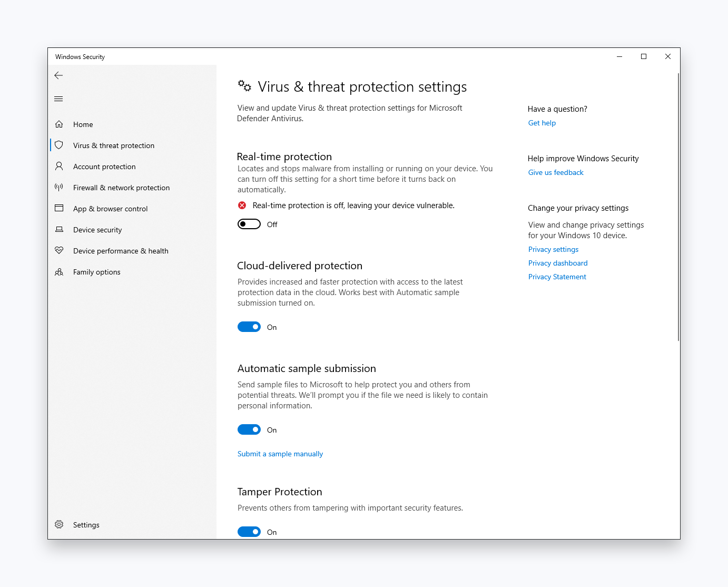Click the Cloud-delivered protection heading
This screenshot has width=728, height=587.
(300, 266)
